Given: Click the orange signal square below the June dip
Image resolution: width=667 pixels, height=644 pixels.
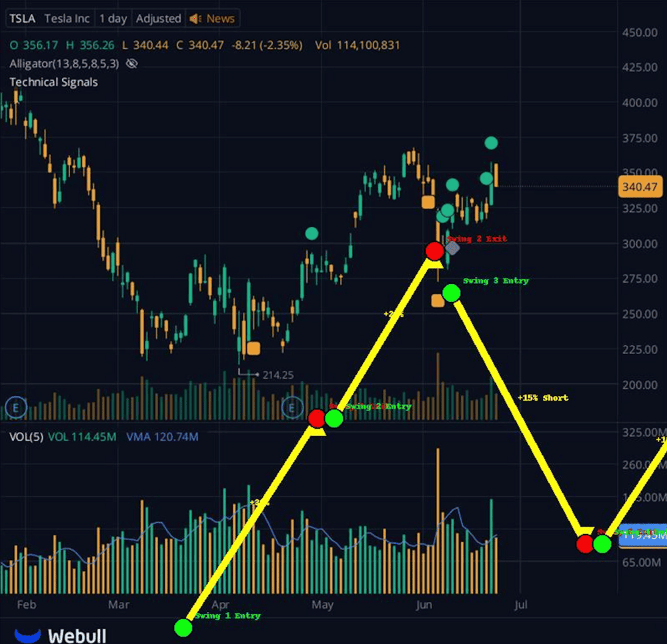Looking at the screenshot, I should click(438, 301).
